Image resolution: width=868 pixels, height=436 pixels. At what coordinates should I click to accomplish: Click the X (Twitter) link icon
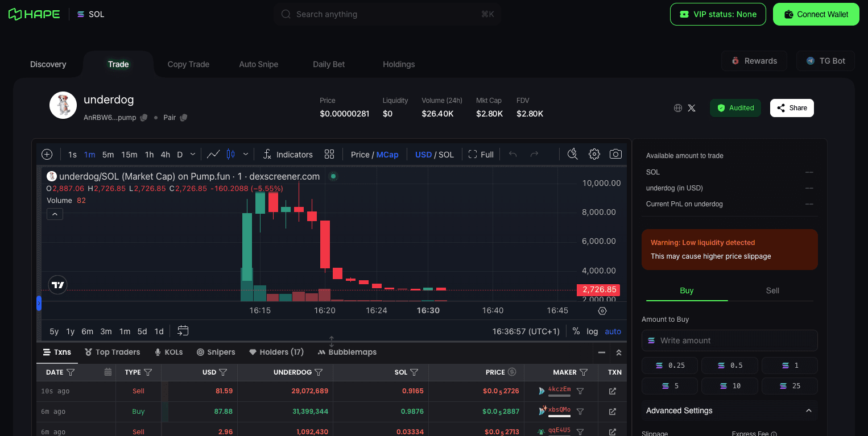[692, 108]
